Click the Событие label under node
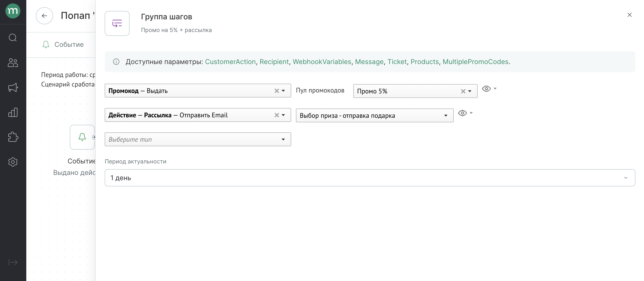This screenshot has width=644, height=281. coord(82,161)
